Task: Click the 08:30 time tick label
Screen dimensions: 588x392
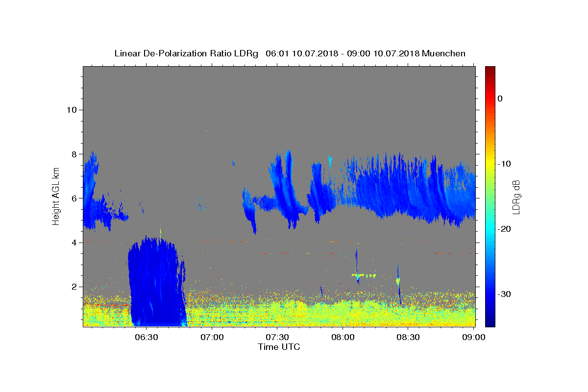Action: point(408,337)
